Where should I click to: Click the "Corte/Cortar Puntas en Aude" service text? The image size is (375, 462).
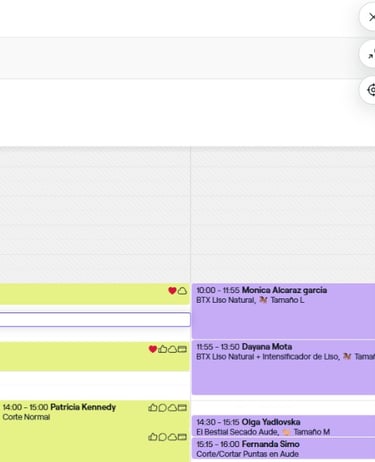pyautogui.click(x=247, y=454)
